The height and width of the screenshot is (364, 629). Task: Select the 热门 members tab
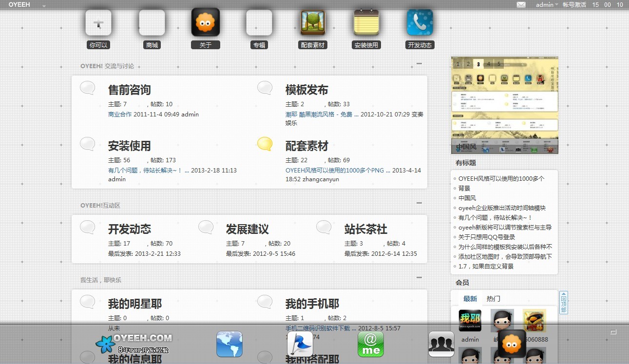(494, 299)
